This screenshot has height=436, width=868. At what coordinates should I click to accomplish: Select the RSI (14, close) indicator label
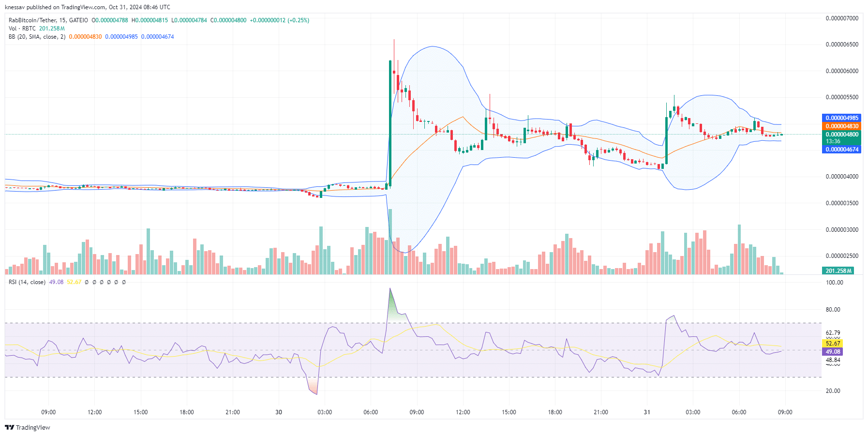pyautogui.click(x=27, y=282)
